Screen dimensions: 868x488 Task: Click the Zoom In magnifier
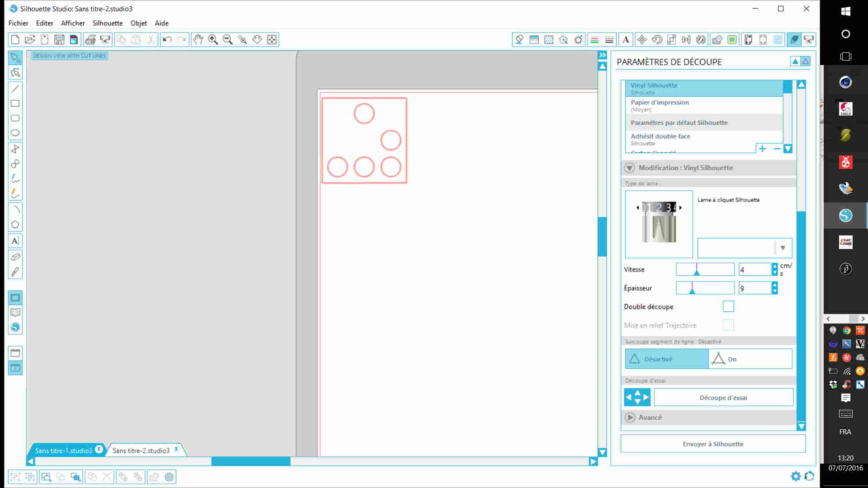point(213,40)
